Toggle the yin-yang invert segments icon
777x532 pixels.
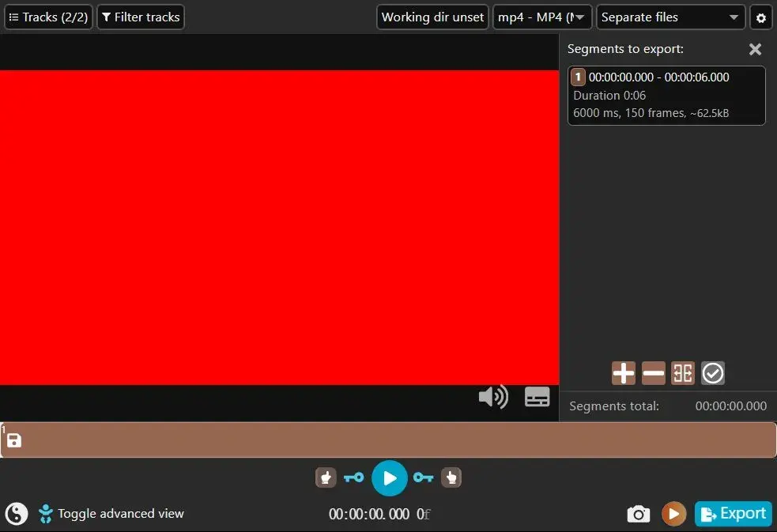(x=17, y=514)
